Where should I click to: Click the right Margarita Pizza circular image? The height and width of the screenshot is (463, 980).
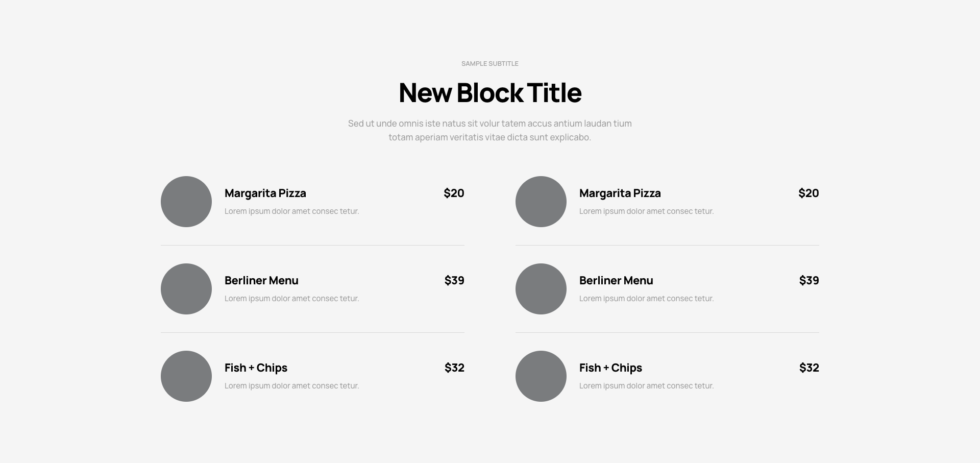pos(541,202)
